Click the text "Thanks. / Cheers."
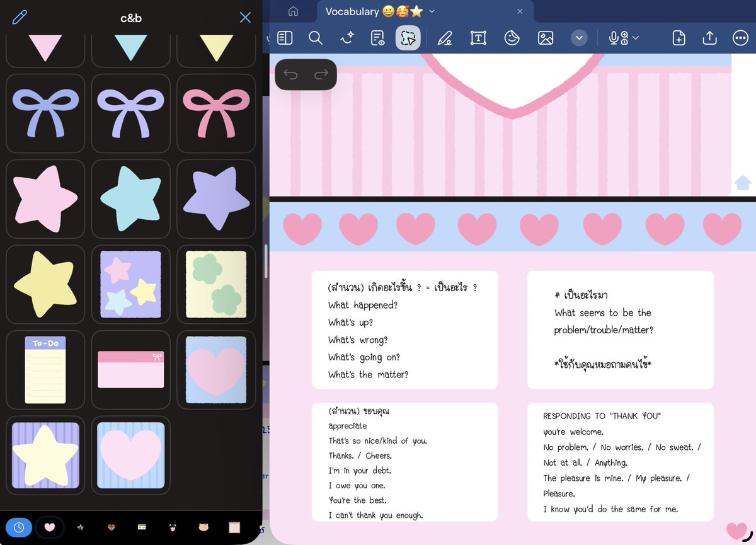Viewport: 756px width, 545px height. [360, 456]
